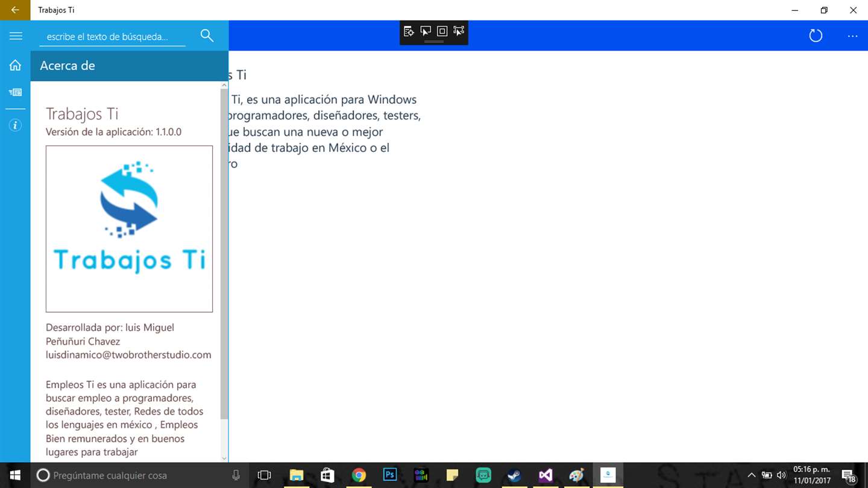This screenshot has width=868, height=488.
Task: Click the Trabajos Ti logo image
Action: point(129,229)
